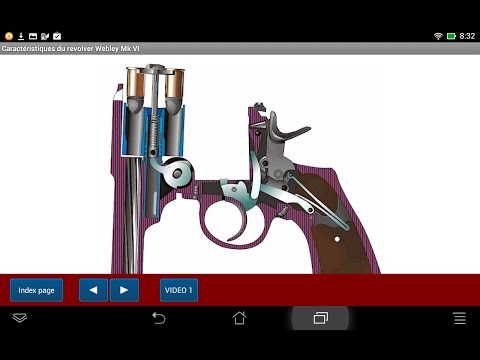Viewport: 480px width, 360px height.
Task: Tap the battery status icon
Action: pyautogui.click(x=451, y=36)
